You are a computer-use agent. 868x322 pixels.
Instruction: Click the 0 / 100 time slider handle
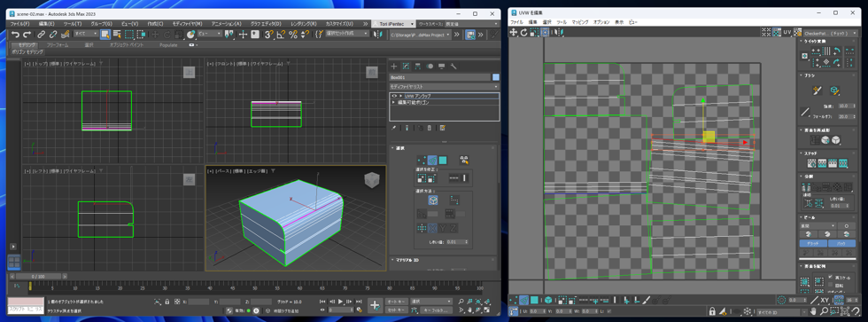38,276
